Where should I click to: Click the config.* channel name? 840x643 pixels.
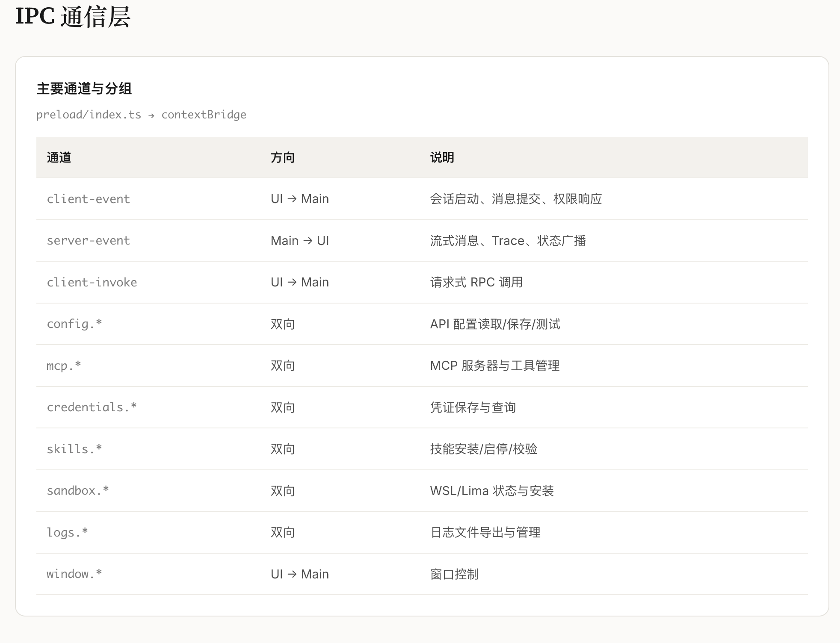(74, 324)
